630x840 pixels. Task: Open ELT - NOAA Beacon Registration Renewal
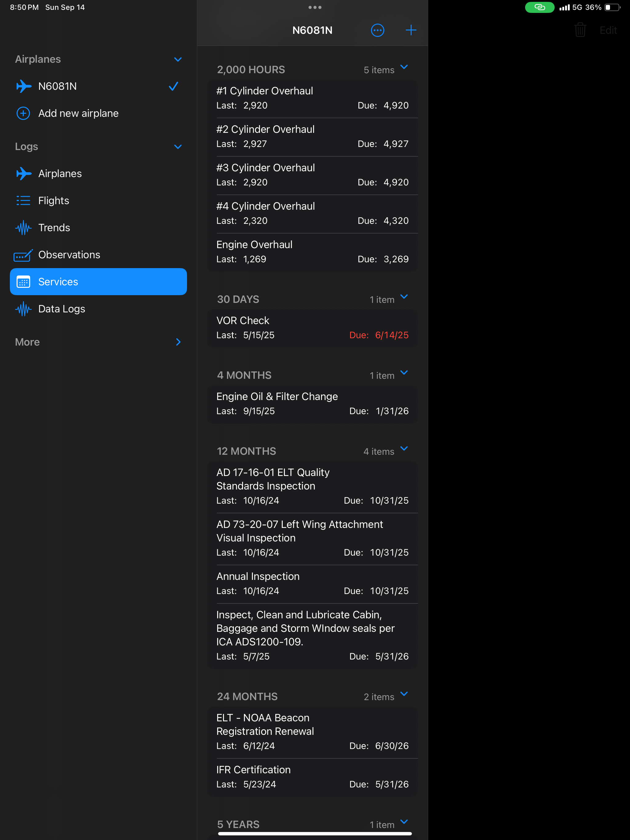312,732
